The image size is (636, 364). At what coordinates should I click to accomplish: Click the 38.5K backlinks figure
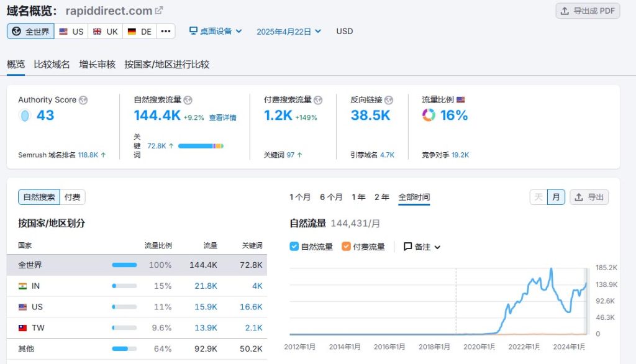click(x=370, y=116)
